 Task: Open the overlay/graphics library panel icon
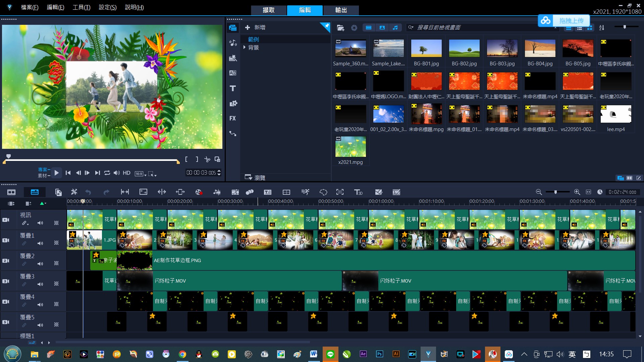233,103
